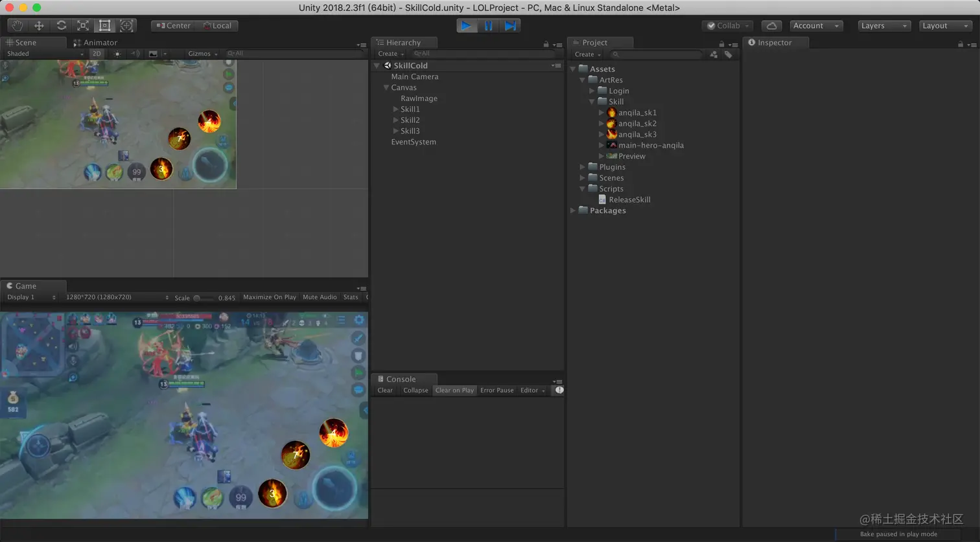
Task: Open the Game panel options menu
Action: pyautogui.click(x=362, y=288)
